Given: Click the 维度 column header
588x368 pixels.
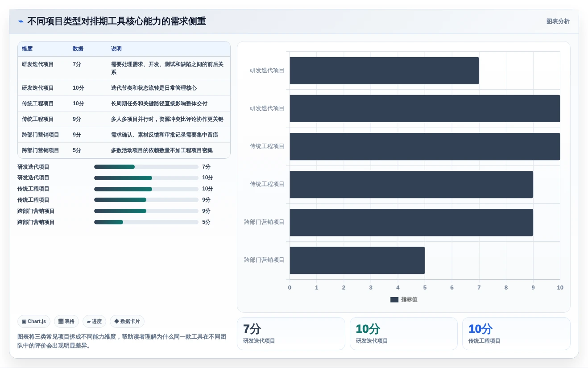Looking at the screenshot, I should pos(27,49).
